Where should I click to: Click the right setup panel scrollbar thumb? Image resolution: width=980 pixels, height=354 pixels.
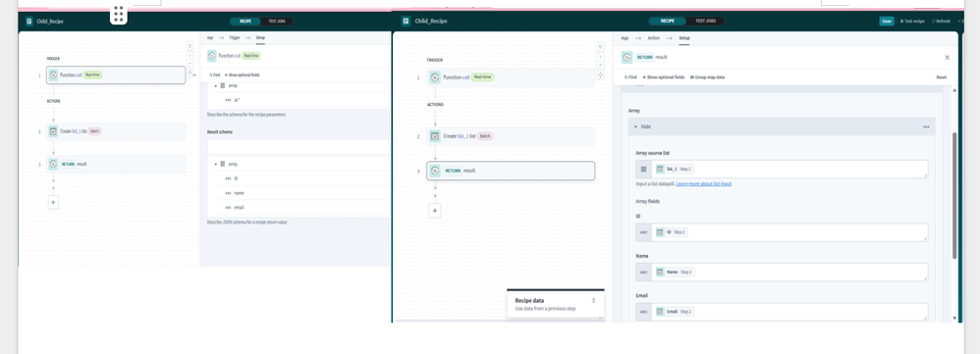pyautogui.click(x=953, y=196)
